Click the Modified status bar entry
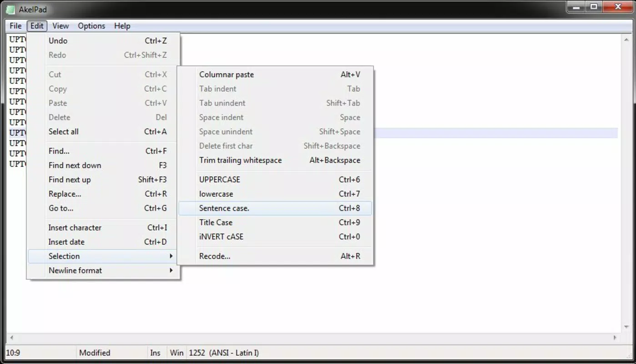 [x=95, y=353]
